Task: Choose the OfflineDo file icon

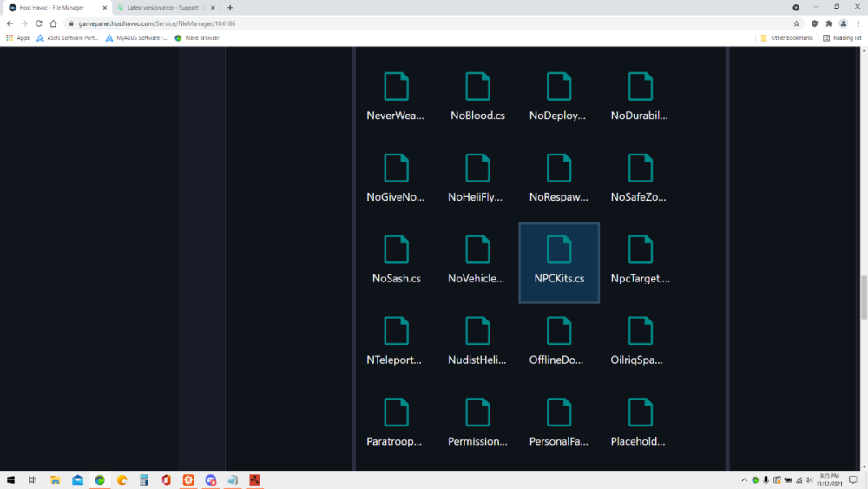Action: tap(559, 331)
